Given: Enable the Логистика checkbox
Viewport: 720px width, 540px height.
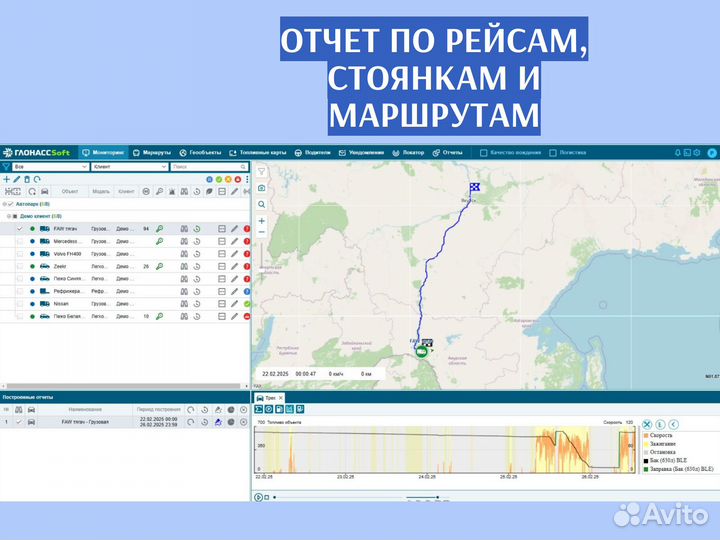Looking at the screenshot, I should point(553,153).
